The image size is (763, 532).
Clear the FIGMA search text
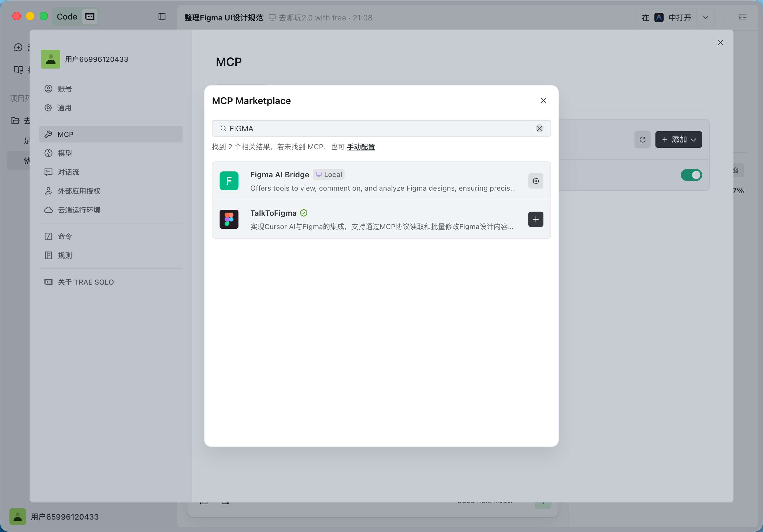pyautogui.click(x=539, y=128)
